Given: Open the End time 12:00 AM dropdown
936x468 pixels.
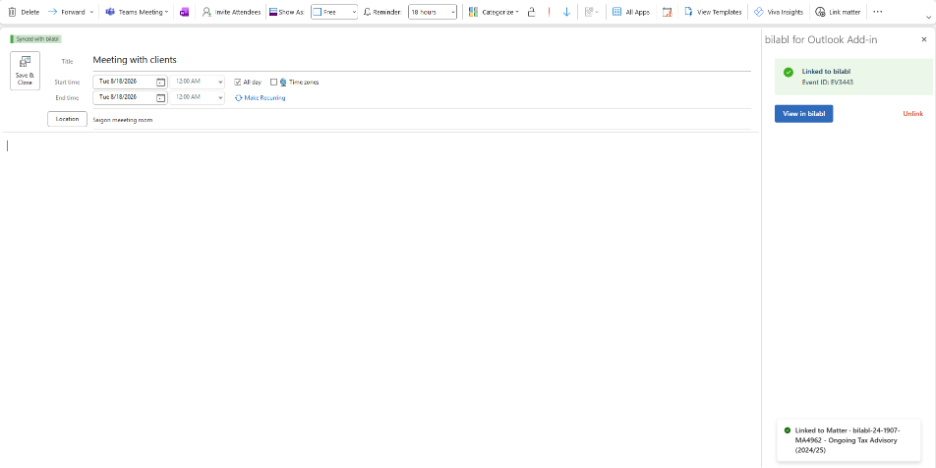Looking at the screenshot, I should coord(198,97).
